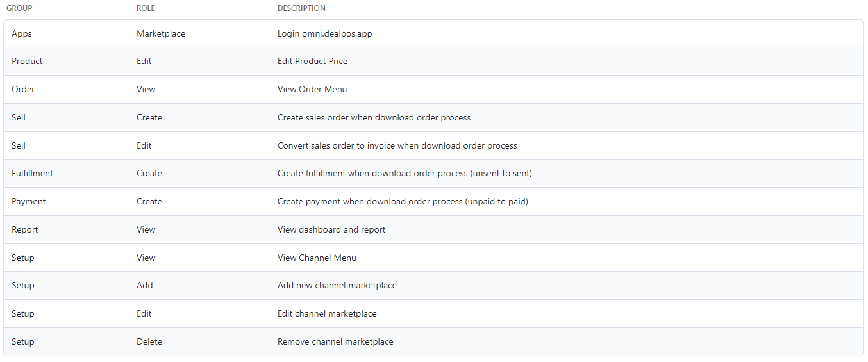Click the Payment group cell
Image resolution: width=868 pixels, height=362 pixels.
[29, 201]
